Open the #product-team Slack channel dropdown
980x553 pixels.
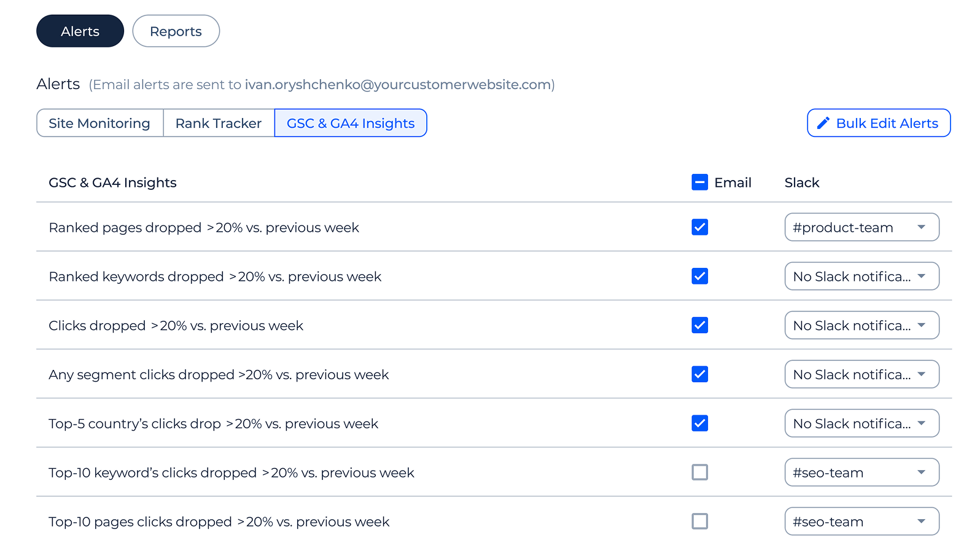coord(861,227)
